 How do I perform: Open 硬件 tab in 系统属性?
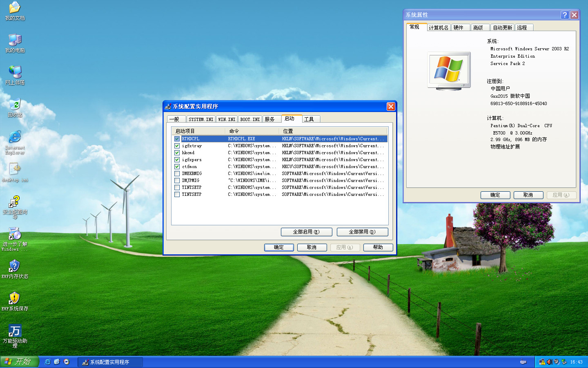point(461,28)
